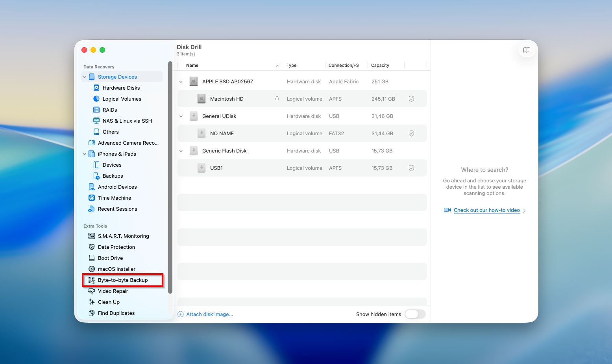Click the sidebar vertical scrollbar
This screenshot has height=364, width=612.
[x=170, y=177]
